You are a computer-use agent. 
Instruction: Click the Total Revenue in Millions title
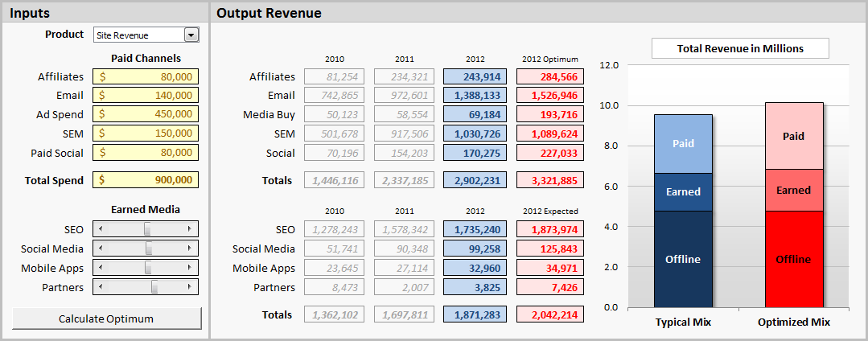coord(739,49)
